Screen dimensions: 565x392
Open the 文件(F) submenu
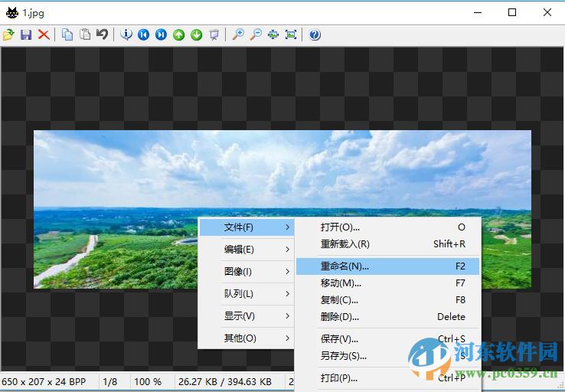click(x=247, y=227)
